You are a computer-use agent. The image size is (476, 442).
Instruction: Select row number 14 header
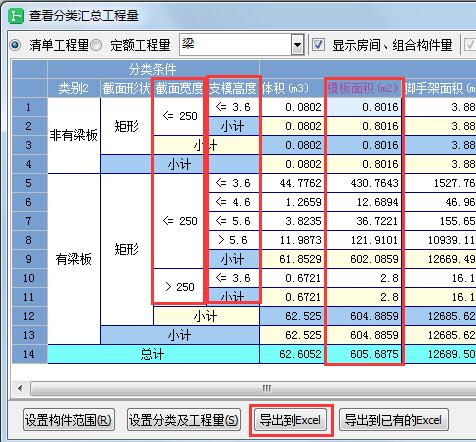(29, 354)
